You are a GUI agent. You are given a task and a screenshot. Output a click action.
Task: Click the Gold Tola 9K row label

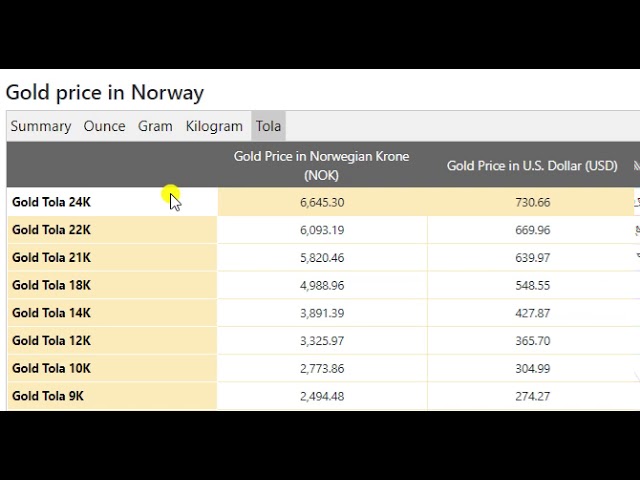(48, 396)
